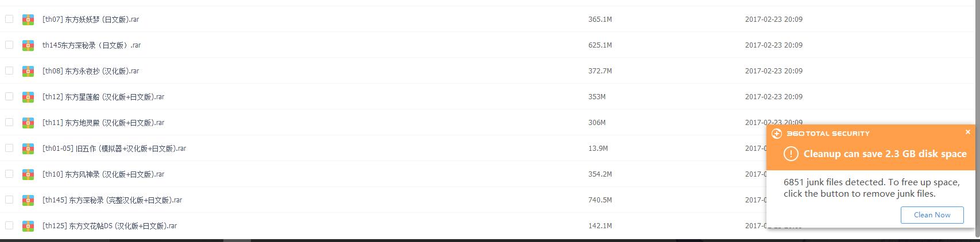Image resolution: width=980 pixels, height=242 pixels.
Task: Open th145东方深秘录（日文版）.rar file name
Action: pyautogui.click(x=92, y=45)
